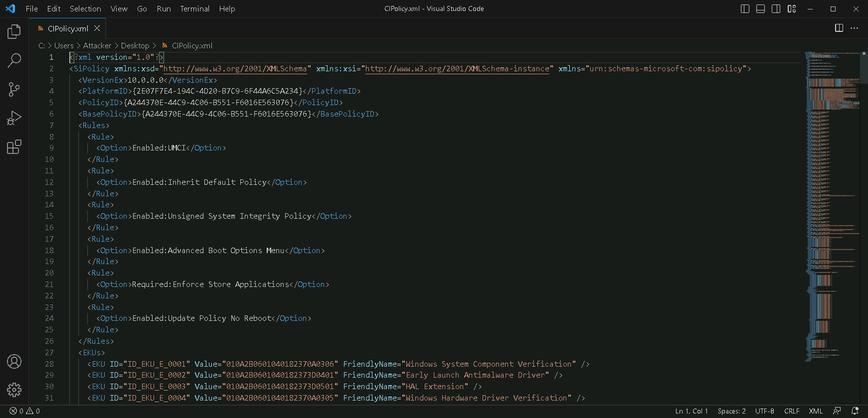Image resolution: width=868 pixels, height=418 pixels.
Task: Click the UTF-8 encoding status button
Action: [x=764, y=411]
